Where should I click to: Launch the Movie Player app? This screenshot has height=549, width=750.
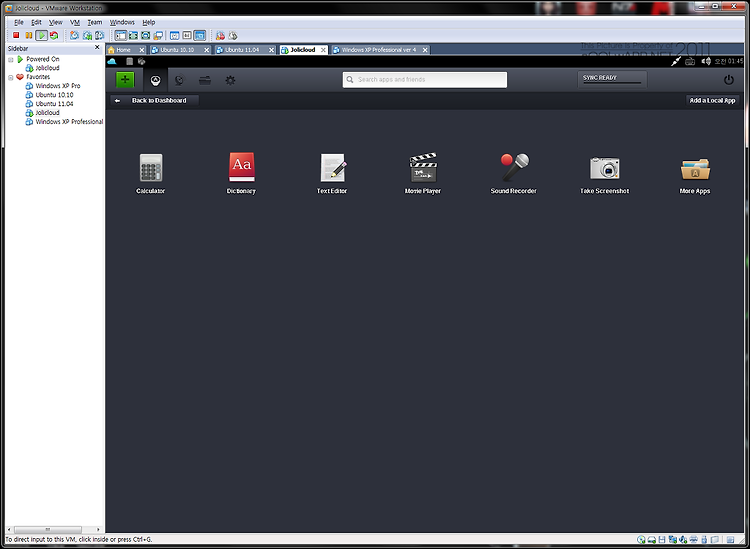pyautogui.click(x=423, y=174)
